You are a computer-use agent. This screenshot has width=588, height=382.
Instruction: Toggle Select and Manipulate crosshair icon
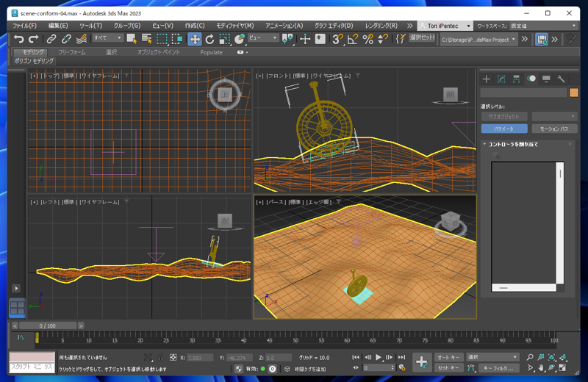click(x=305, y=39)
